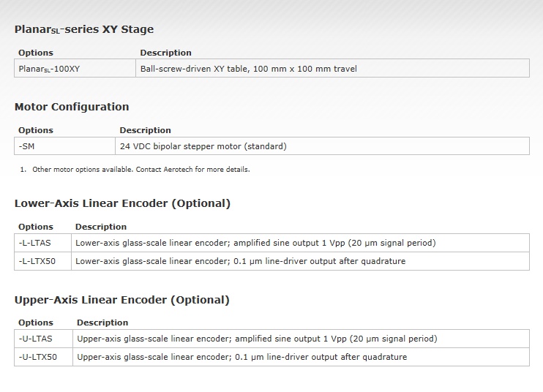Click the Description header in the XY Stage table
Screen dimensions: 543x392
[165, 53]
